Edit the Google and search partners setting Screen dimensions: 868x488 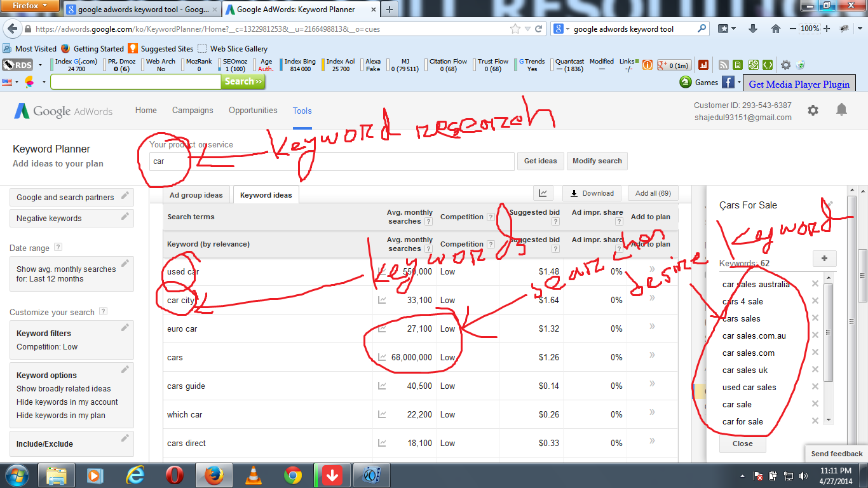click(125, 196)
